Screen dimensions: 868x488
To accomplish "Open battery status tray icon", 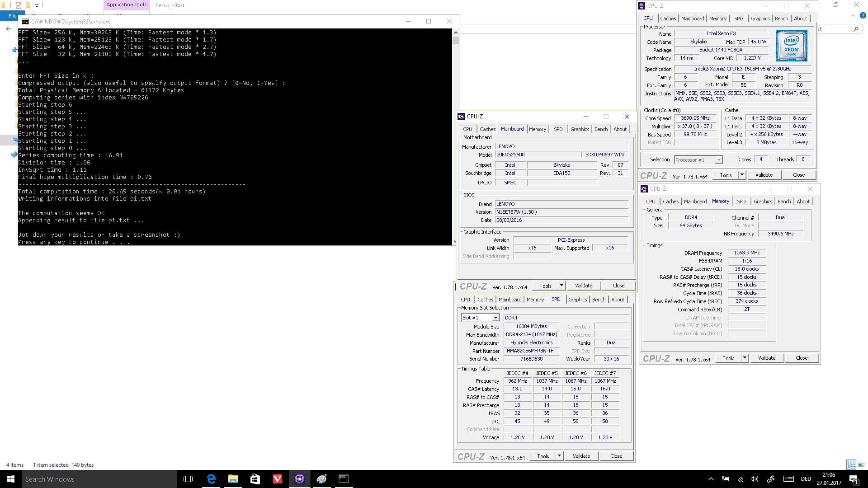I will click(726, 479).
